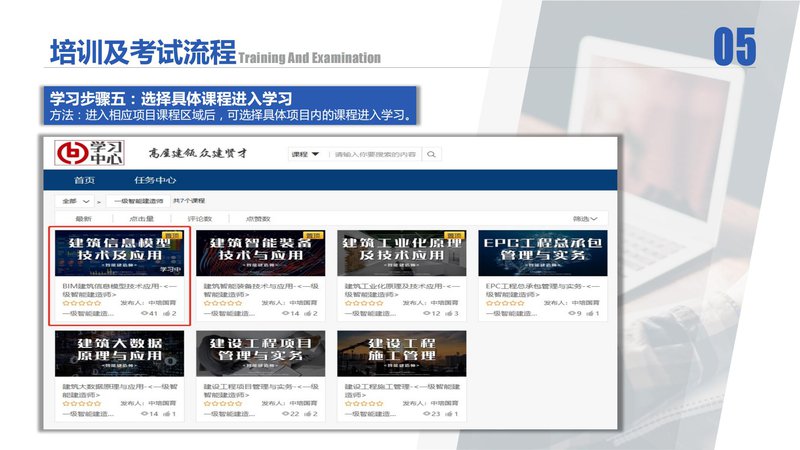Click view-count eye icon on 建筑智能装备 course

point(285,313)
